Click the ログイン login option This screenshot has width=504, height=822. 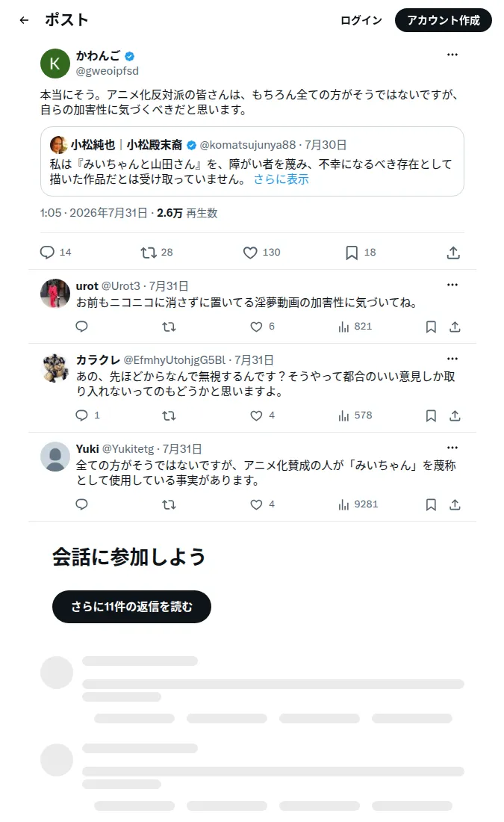click(x=361, y=20)
